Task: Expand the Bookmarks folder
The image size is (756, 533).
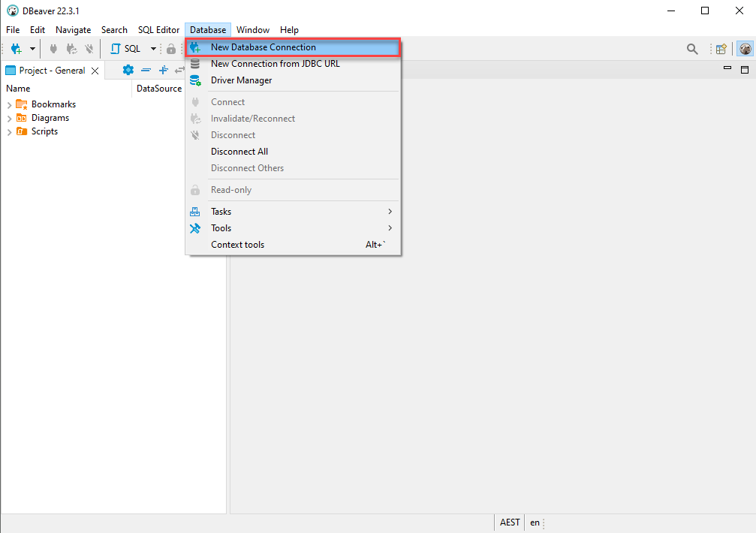Action: pyautogui.click(x=9, y=105)
